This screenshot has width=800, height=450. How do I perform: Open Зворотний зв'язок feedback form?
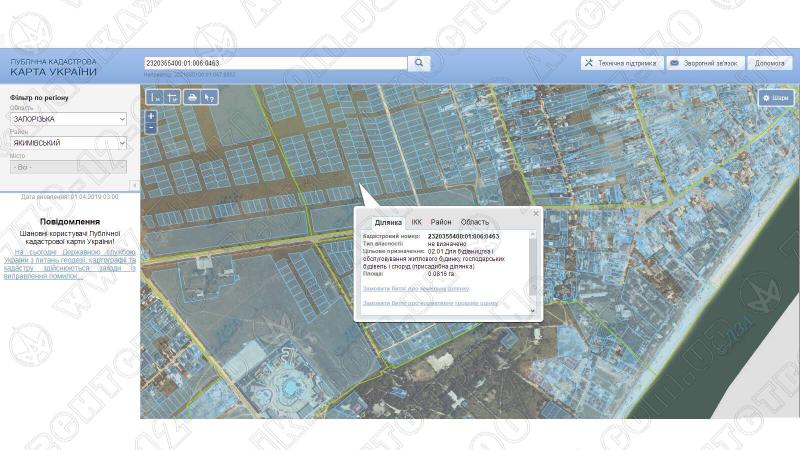coord(705,63)
